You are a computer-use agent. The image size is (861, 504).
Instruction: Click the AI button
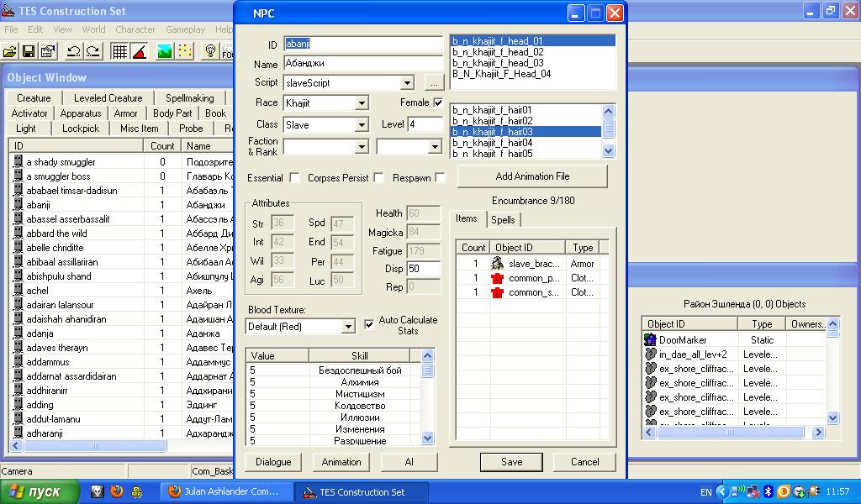pos(409,462)
